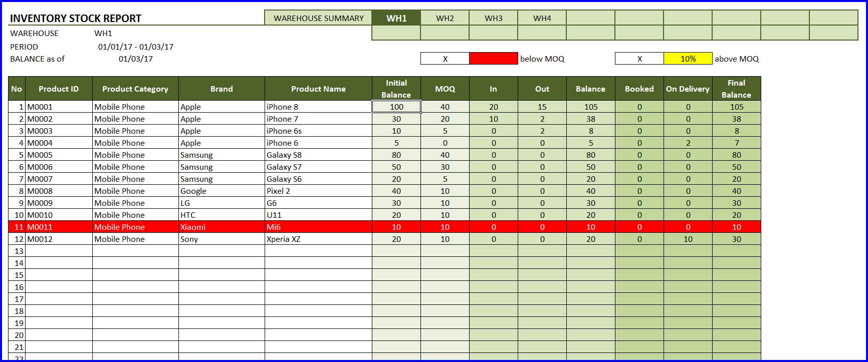This screenshot has width=868, height=362.
Task: Click the In column header
Action: pos(494,89)
